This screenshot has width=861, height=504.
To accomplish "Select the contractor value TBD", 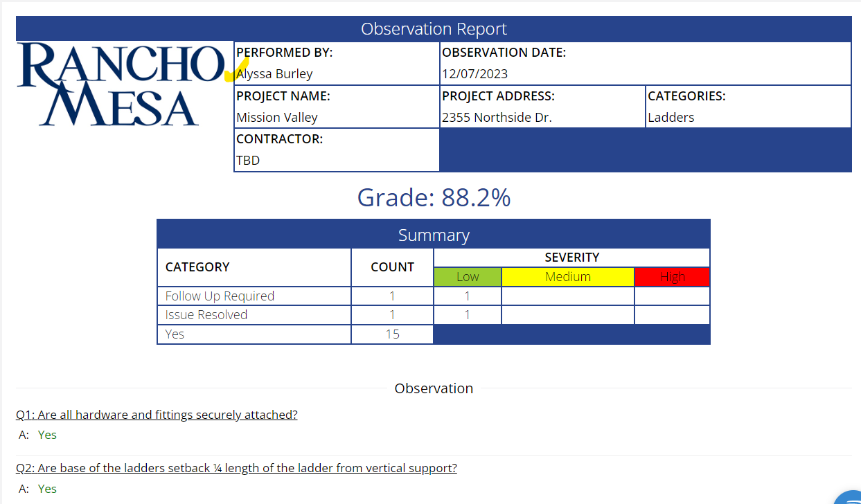I will pyautogui.click(x=248, y=160).
